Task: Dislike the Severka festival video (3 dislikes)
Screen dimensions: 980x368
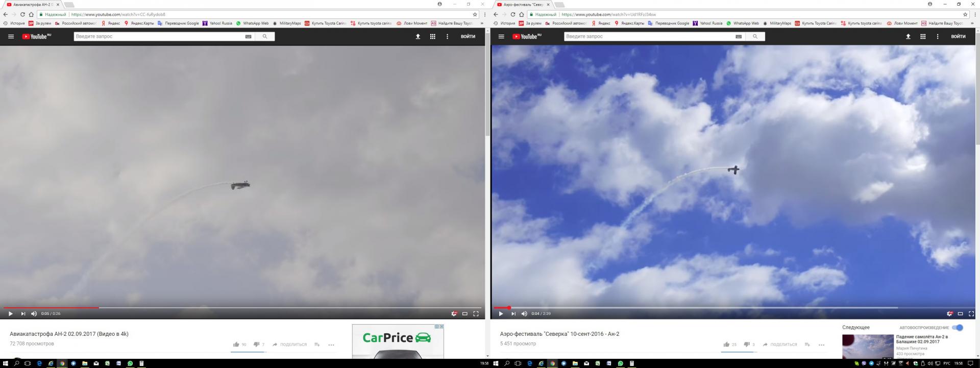Action: 747,345
